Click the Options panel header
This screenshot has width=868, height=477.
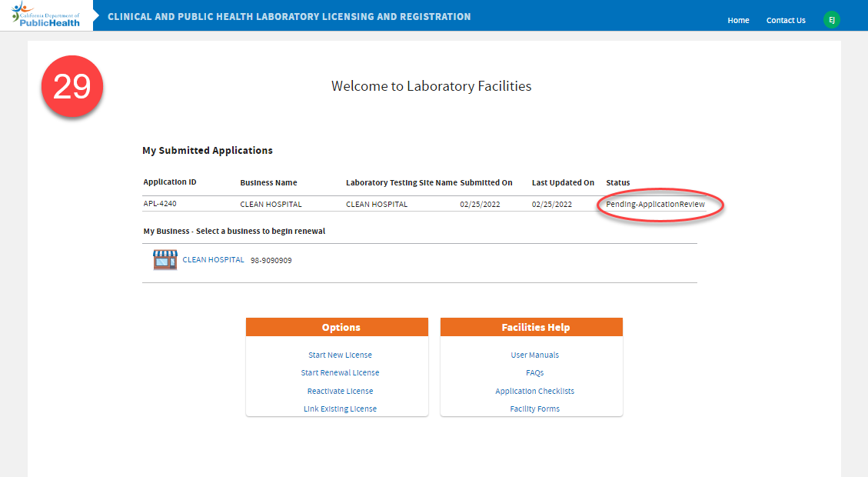337,327
